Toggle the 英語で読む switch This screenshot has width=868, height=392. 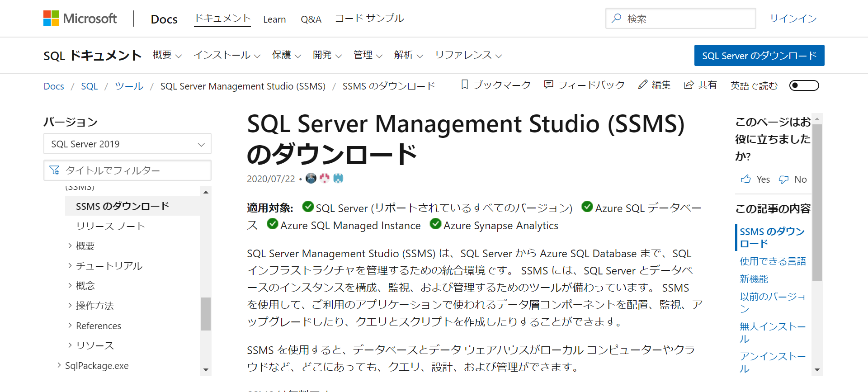click(804, 85)
